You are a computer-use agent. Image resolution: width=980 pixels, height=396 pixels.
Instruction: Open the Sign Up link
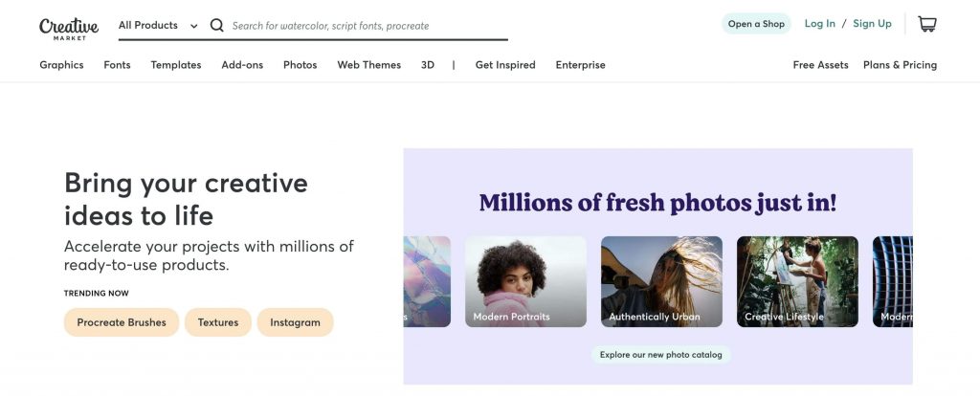[872, 23]
